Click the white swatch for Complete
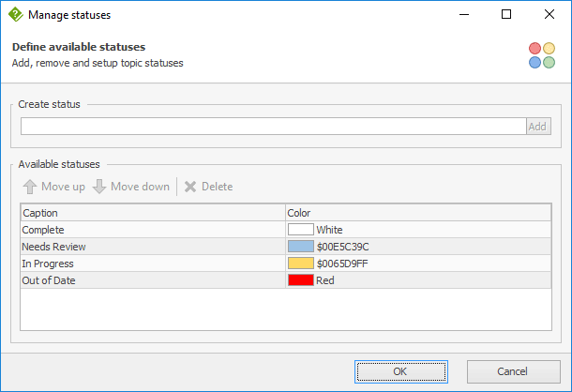This screenshot has width=572, height=392. click(x=301, y=230)
